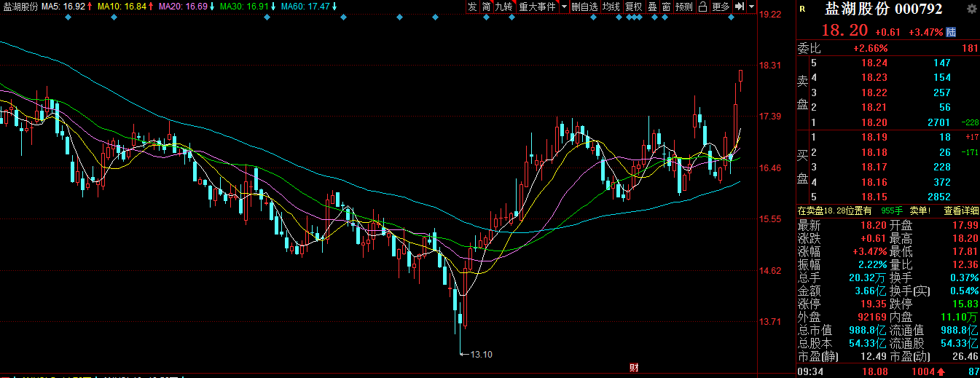The image size is (980, 378).
Task: Click the lock icon in chart toolbar
Action: coord(702,7)
